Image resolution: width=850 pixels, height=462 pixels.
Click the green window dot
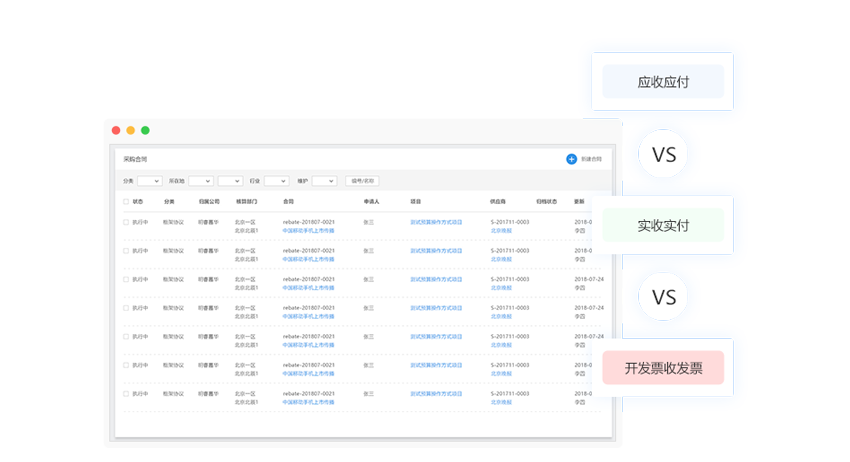pos(145,130)
